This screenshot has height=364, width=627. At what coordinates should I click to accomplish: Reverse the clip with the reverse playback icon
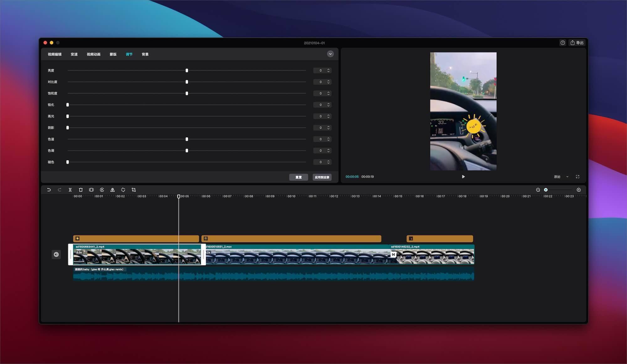pos(102,190)
